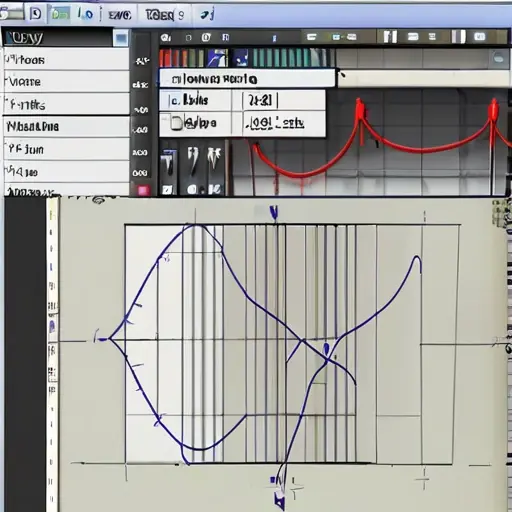512x512 pixels.
Task: Click the small square icon in dark toolbar
Action: click(188, 38)
